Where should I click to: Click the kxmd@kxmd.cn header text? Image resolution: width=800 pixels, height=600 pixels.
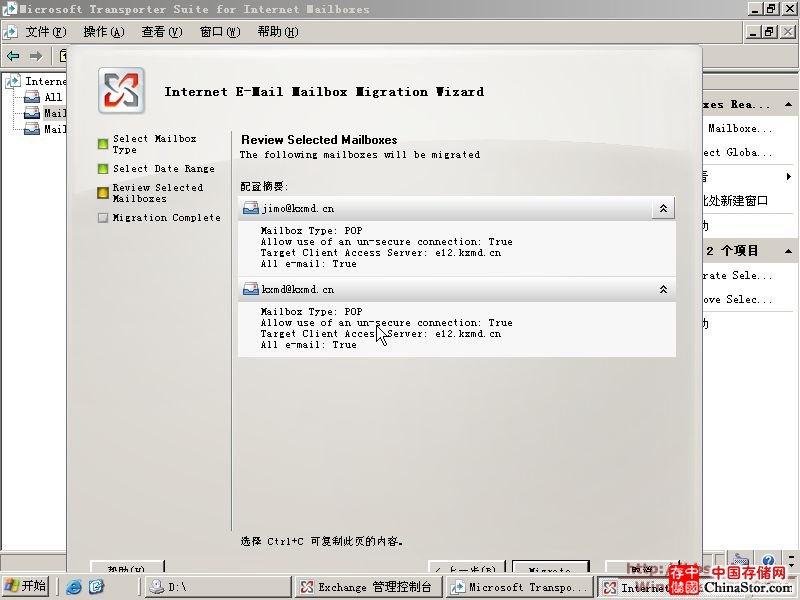298,289
